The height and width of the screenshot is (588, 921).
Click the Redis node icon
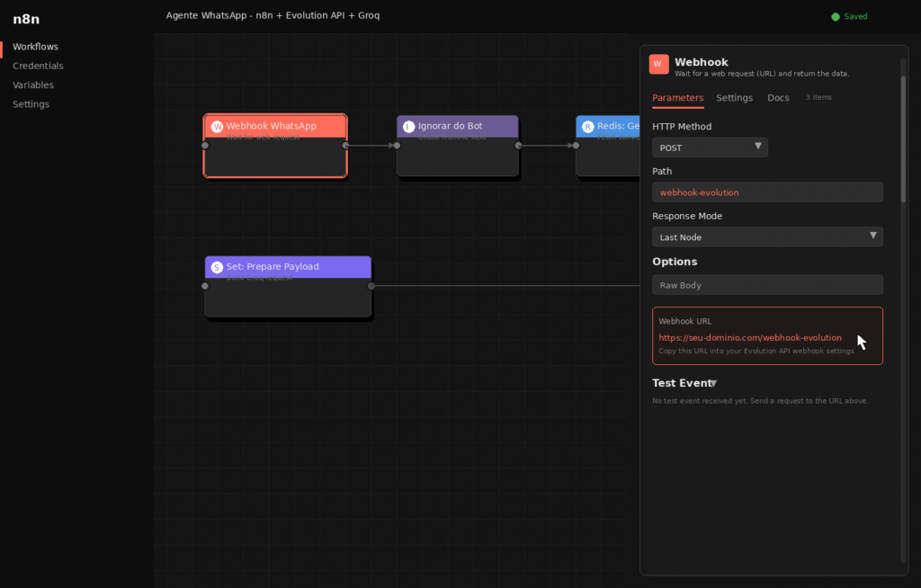(x=587, y=126)
